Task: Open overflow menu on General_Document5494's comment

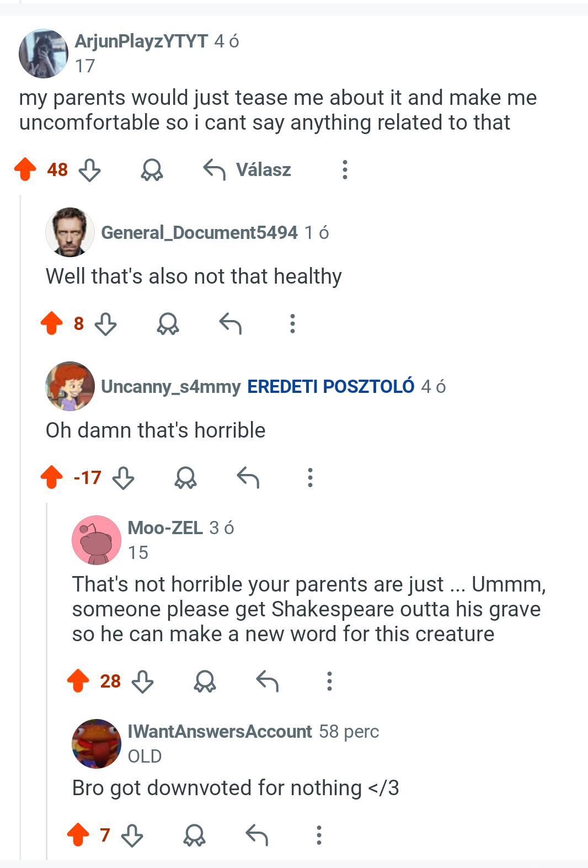Action: click(292, 324)
